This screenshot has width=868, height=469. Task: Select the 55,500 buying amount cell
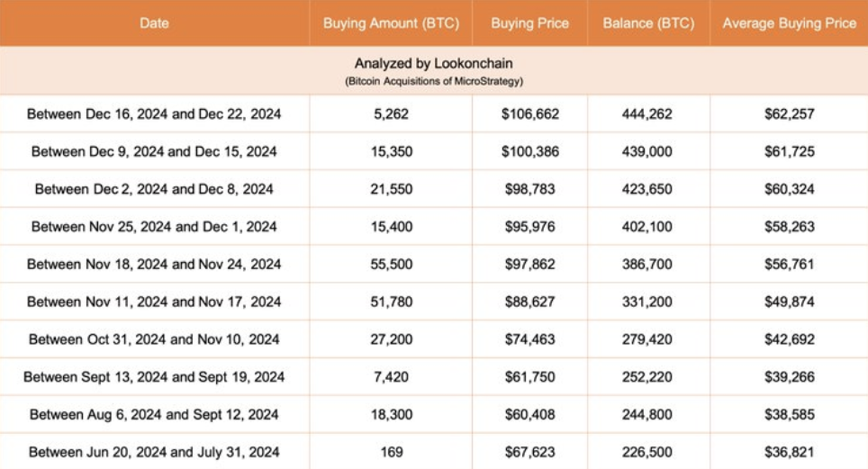(x=391, y=265)
